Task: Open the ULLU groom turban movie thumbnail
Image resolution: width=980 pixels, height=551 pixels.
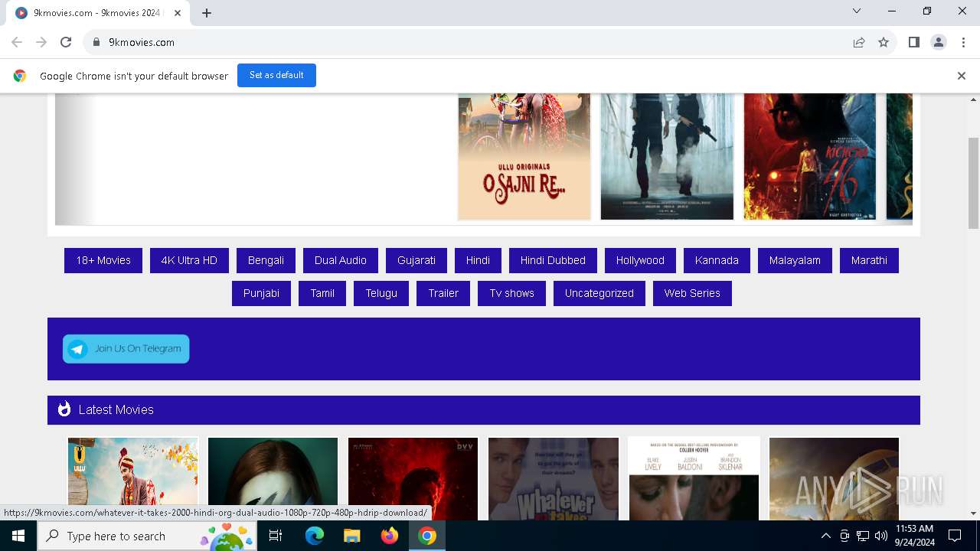Action: point(132,478)
